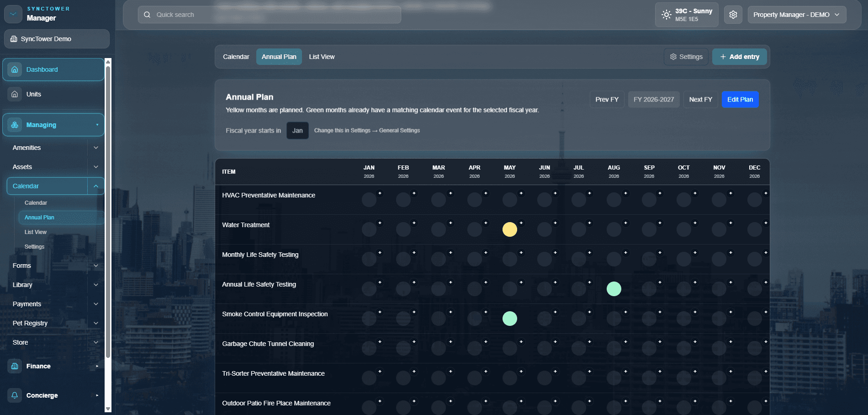868x415 pixels.
Task: Click the Edit Plan button
Action: (740, 100)
